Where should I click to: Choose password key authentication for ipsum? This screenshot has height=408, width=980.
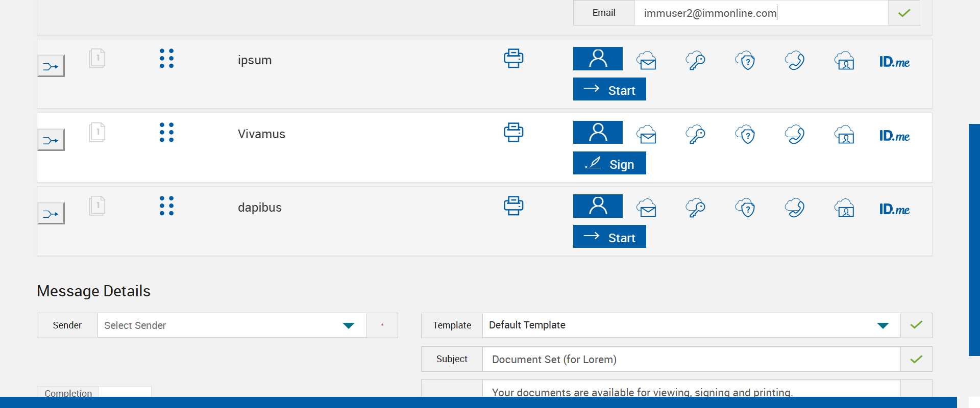[x=695, y=61]
